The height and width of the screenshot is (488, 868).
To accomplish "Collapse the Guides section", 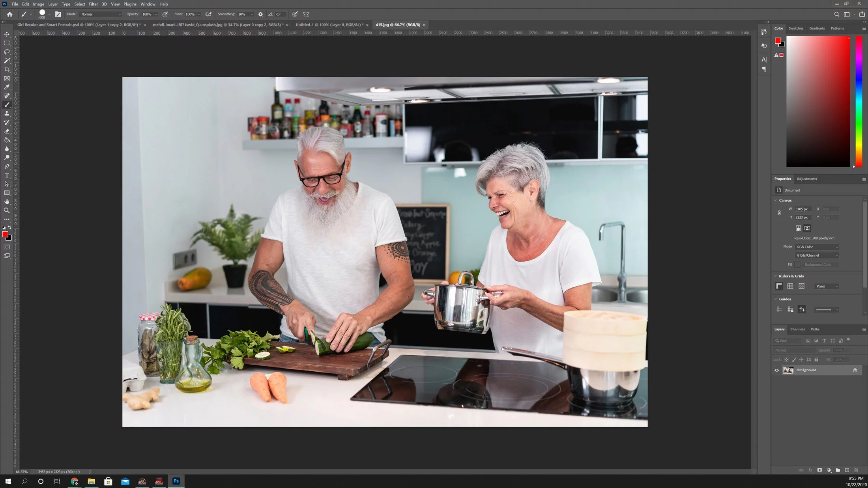I will coord(775,299).
